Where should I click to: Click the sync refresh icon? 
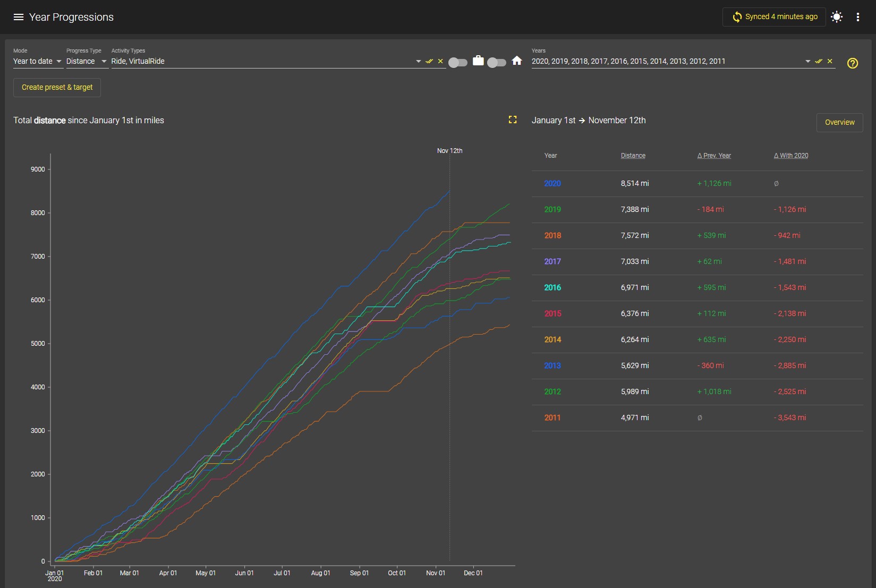[737, 17]
